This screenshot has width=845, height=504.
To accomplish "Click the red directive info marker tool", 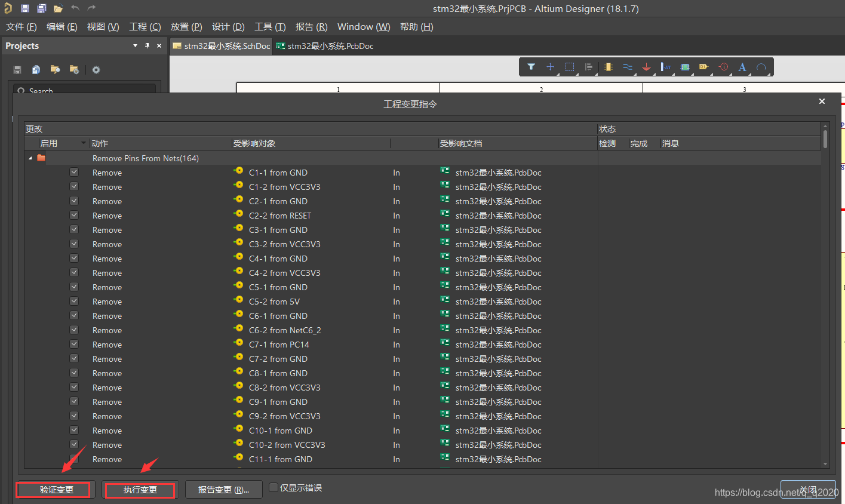I will click(x=723, y=67).
